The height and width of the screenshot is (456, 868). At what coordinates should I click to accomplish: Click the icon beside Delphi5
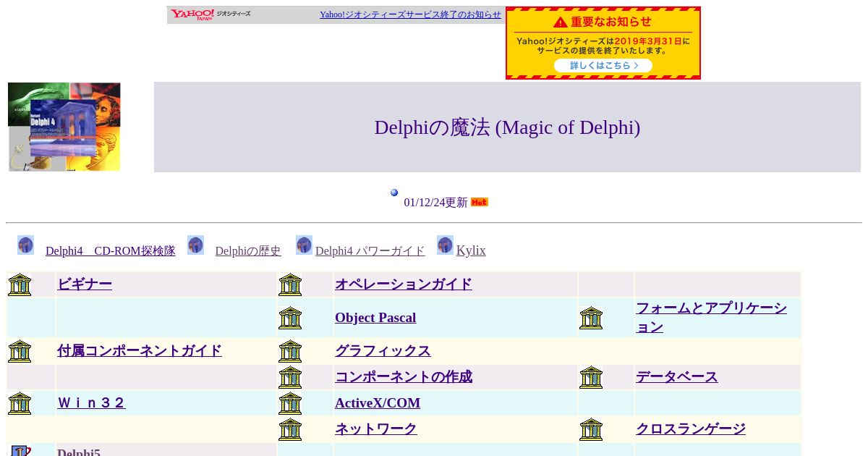20,451
